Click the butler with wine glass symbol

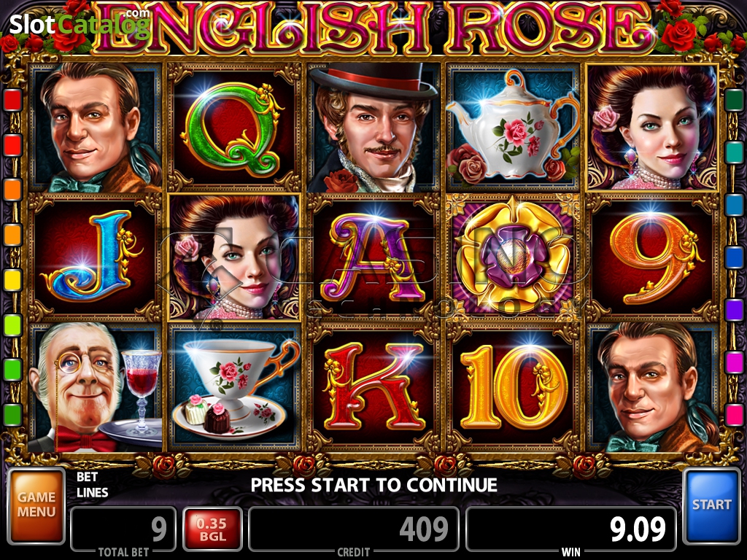click(94, 388)
